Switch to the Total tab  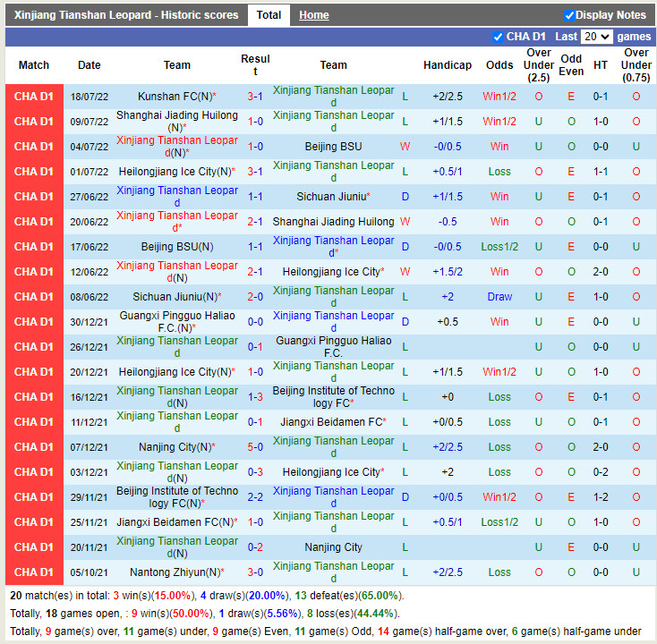click(269, 15)
